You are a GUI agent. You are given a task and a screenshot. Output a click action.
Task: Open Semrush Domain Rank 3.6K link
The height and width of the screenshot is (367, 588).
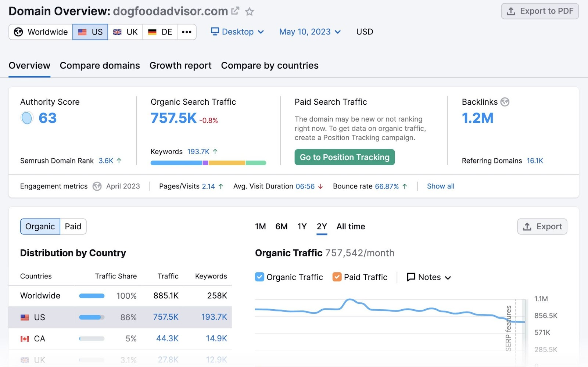pyautogui.click(x=106, y=161)
